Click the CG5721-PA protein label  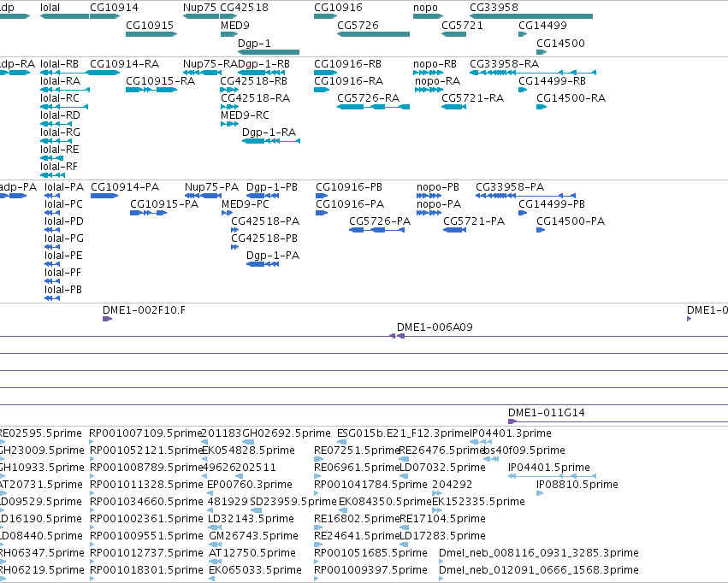pos(474,221)
